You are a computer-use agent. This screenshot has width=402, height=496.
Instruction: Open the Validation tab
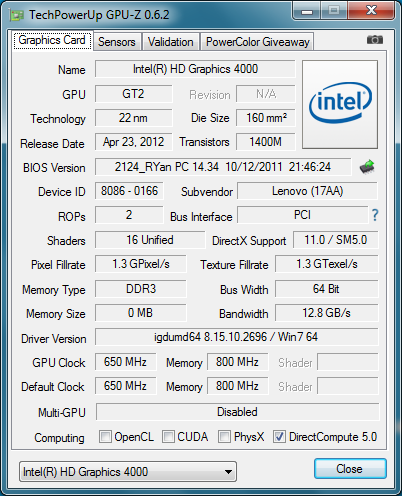coord(171,42)
